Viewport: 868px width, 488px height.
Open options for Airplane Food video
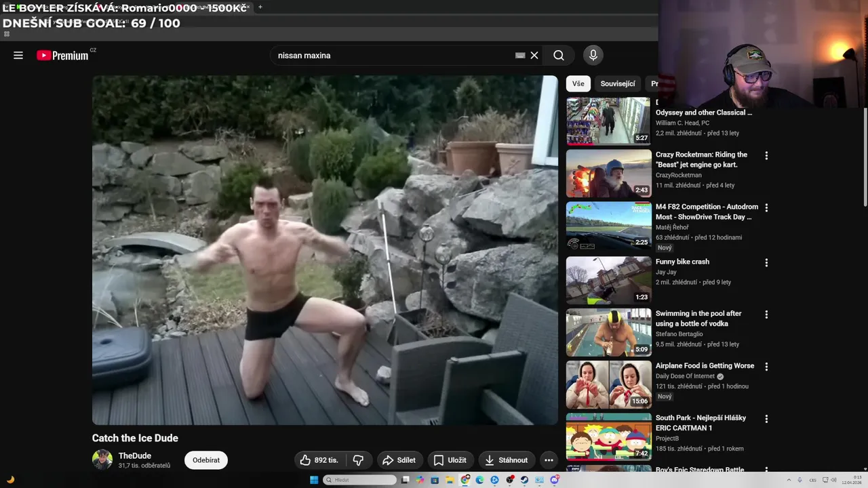coord(766,367)
